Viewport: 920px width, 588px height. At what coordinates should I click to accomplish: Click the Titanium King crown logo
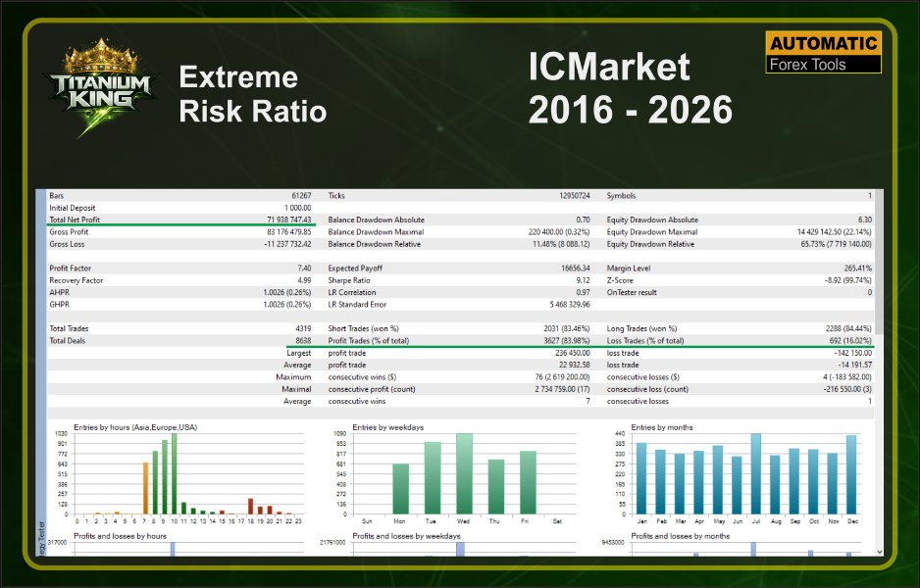[x=101, y=87]
